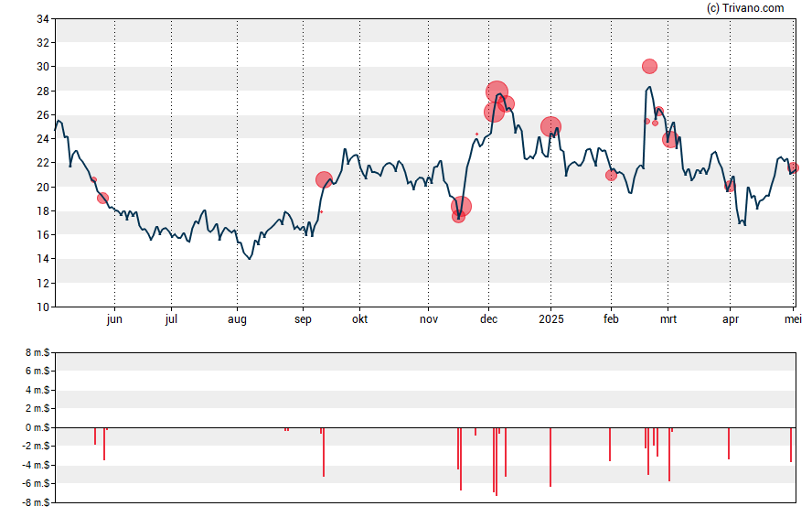Click the price axis value 30

[x=43, y=67]
